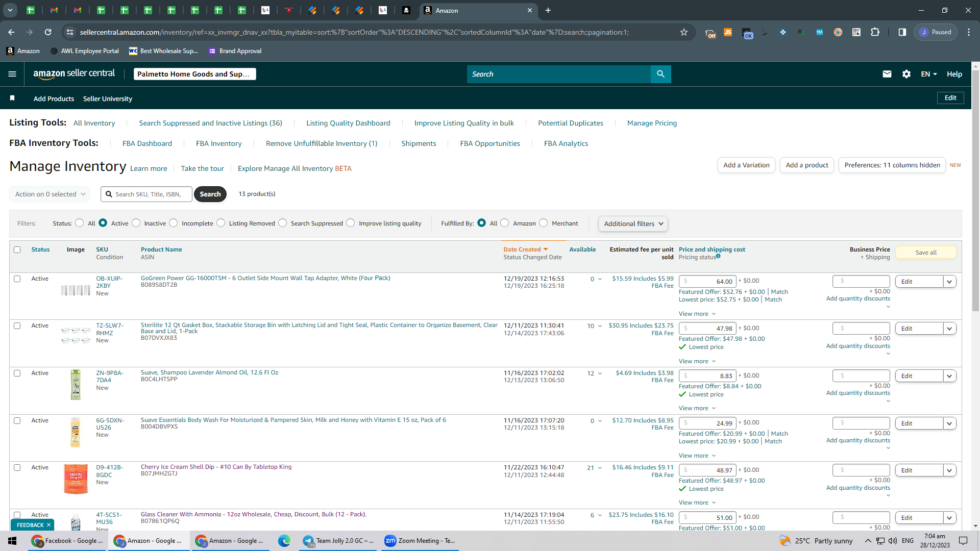Expand View more for Cherry Ice Cream row
This screenshot has height=551, width=980.
tap(697, 503)
